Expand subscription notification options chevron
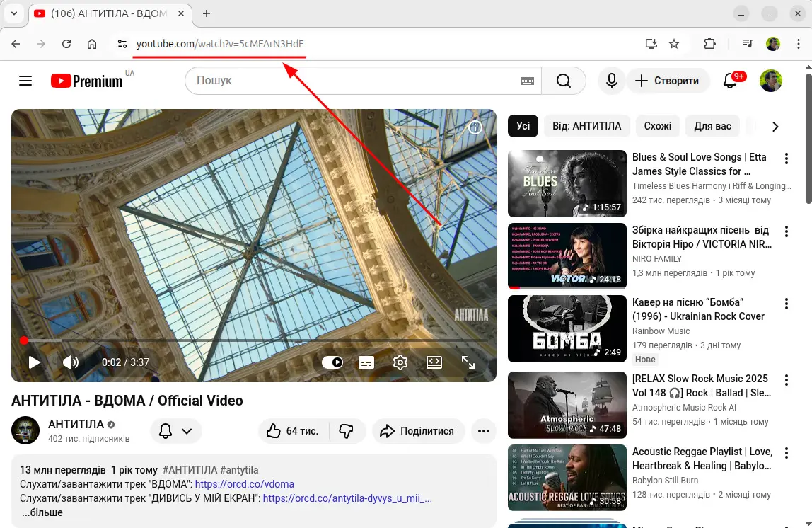812x528 pixels. tap(186, 430)
